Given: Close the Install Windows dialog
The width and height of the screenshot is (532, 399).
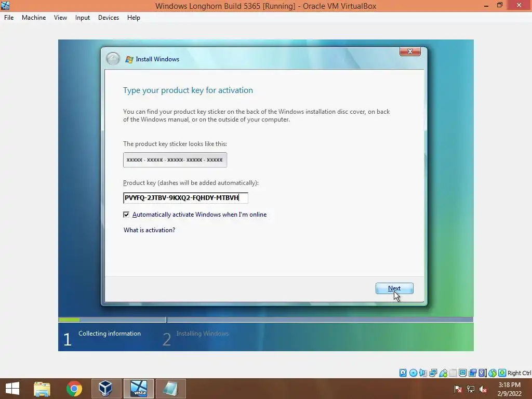Looking at the screenshot, I should (x=410, y=51).
